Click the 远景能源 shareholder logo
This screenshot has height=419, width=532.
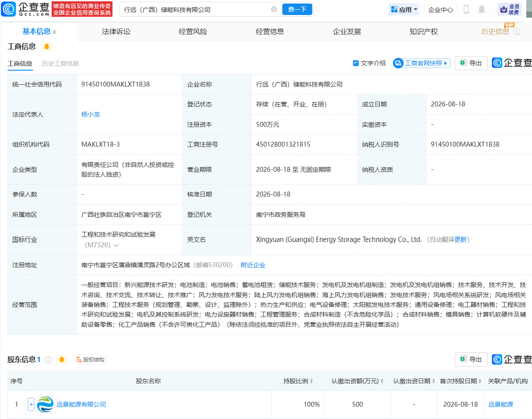pos(45,404)
